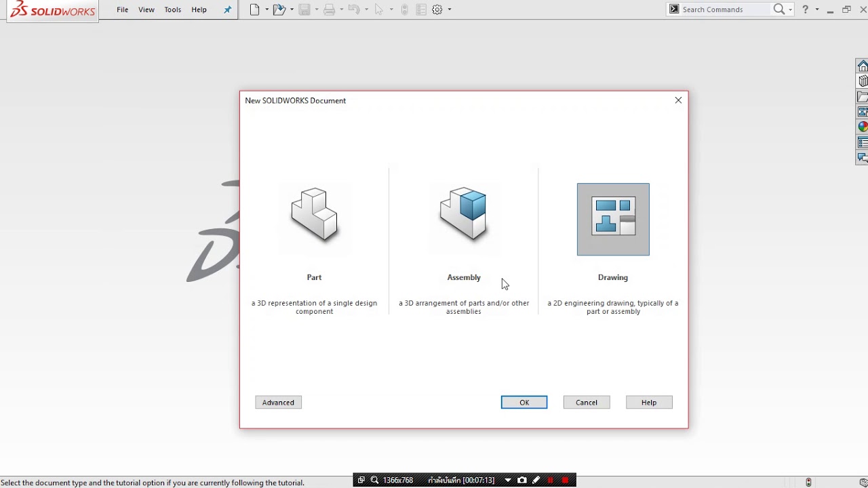Expand the Search Commands type dropdown arrow
The image size is (868, 488).
(790, 9)
